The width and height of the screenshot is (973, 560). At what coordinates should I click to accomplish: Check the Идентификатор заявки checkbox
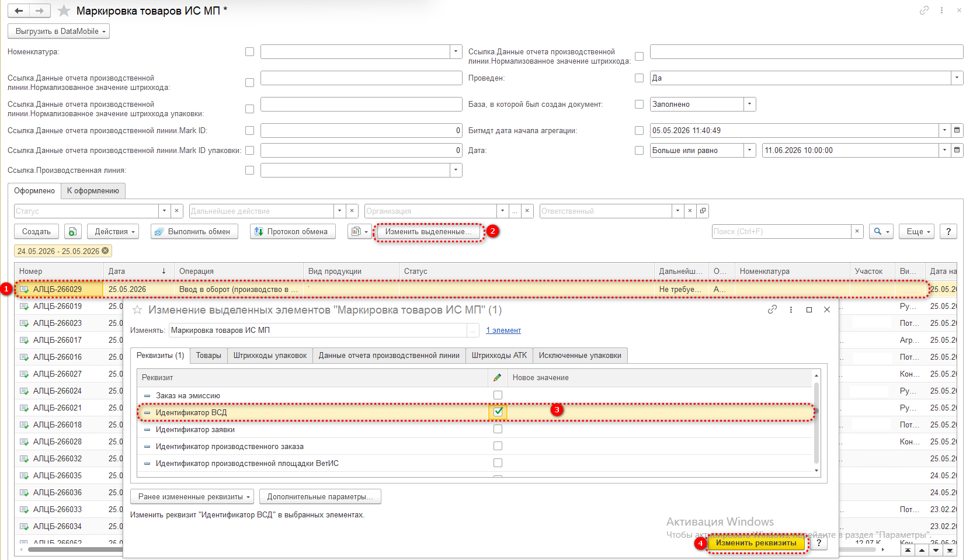(498, 429)
